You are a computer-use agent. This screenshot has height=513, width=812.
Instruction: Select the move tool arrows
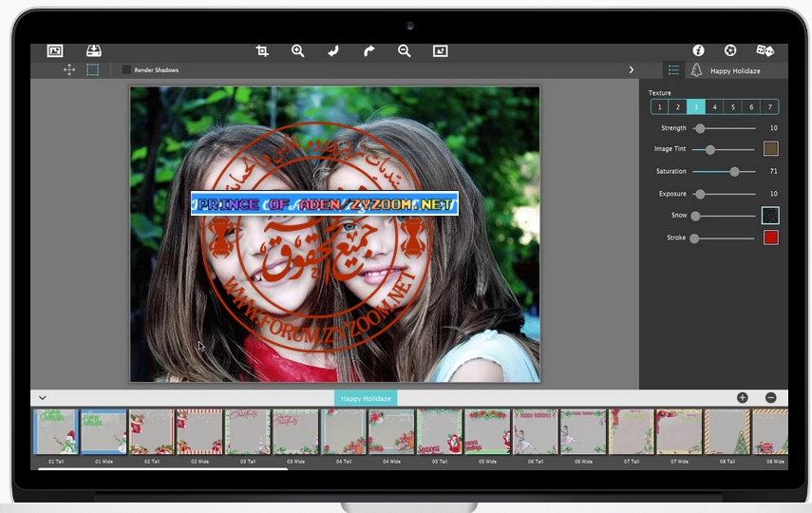click(69, 70)
